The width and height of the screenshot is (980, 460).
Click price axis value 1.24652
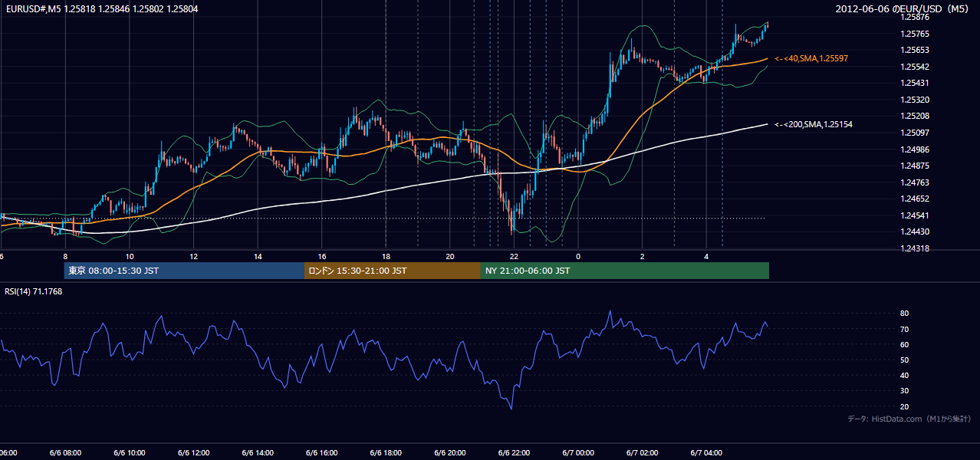(915, 199)
